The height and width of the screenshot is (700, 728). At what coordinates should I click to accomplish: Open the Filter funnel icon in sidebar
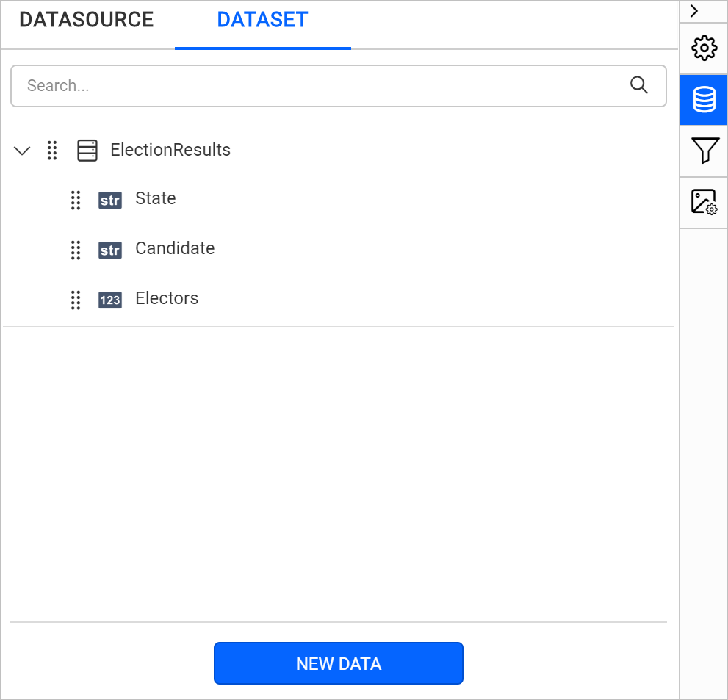pos(704,150)
